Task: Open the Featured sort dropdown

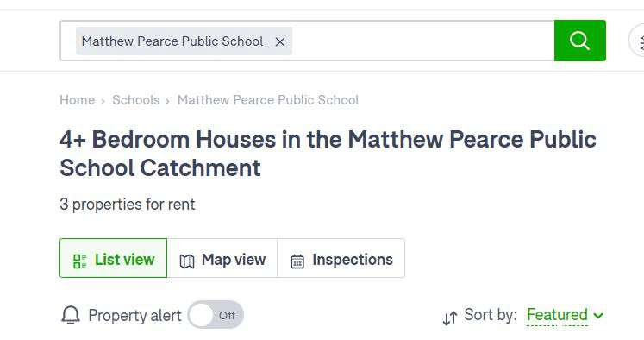Action: coord(557,315)
